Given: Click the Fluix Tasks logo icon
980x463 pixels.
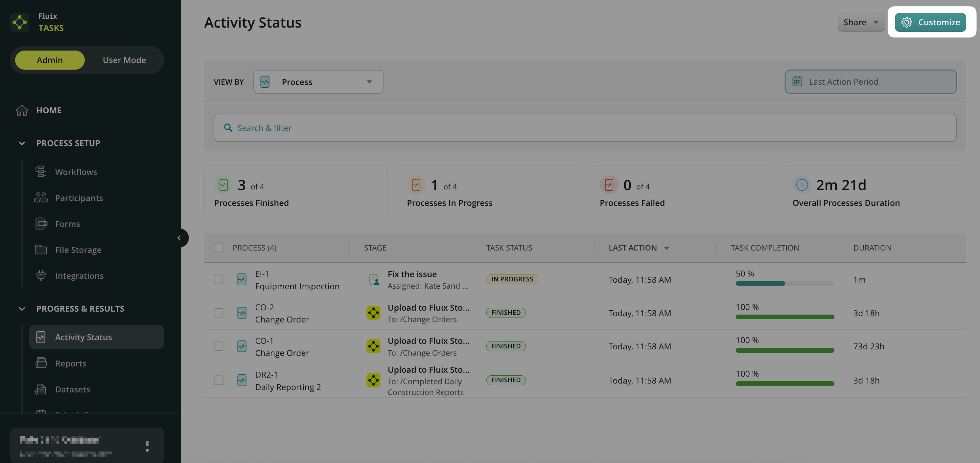Looking at the screenshot, I should [20, 22].
